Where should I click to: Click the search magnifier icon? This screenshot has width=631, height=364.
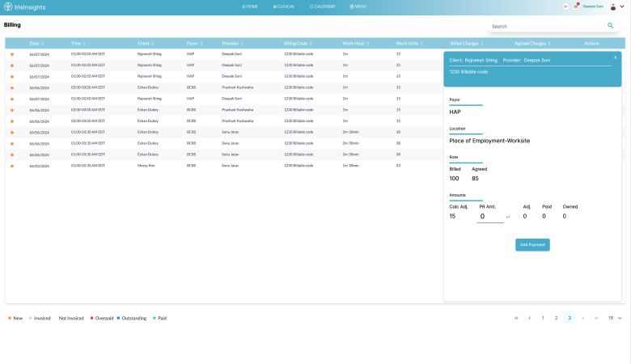610,26
